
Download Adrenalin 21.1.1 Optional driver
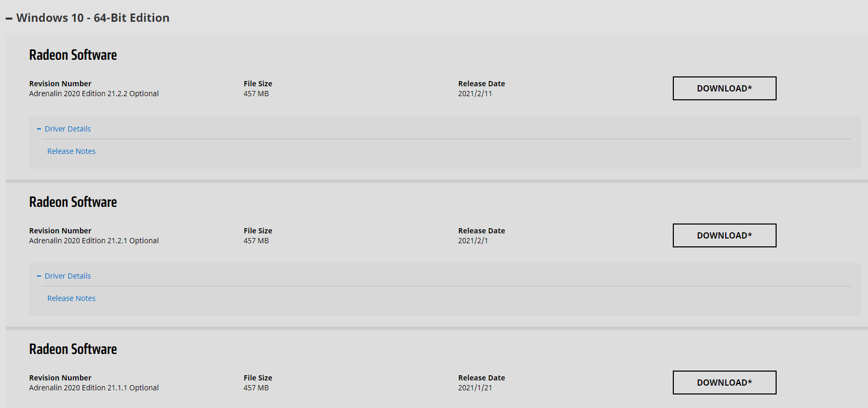(x=724, y=383)
